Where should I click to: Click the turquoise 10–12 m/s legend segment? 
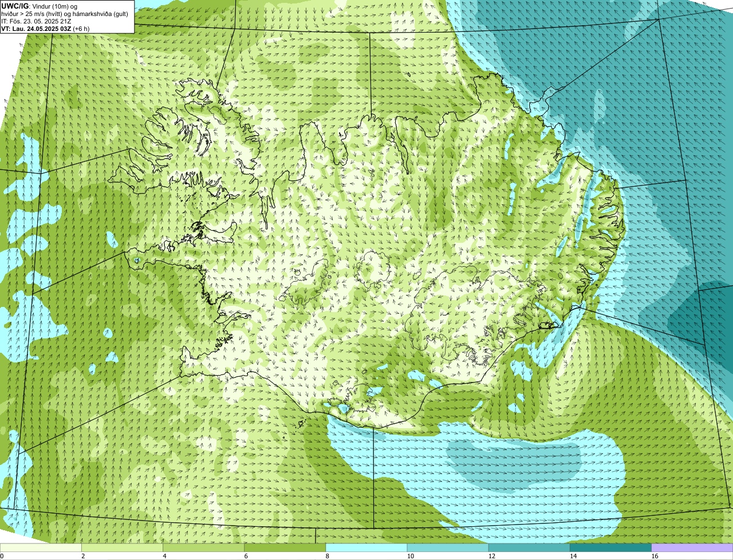tap(448, 548)
